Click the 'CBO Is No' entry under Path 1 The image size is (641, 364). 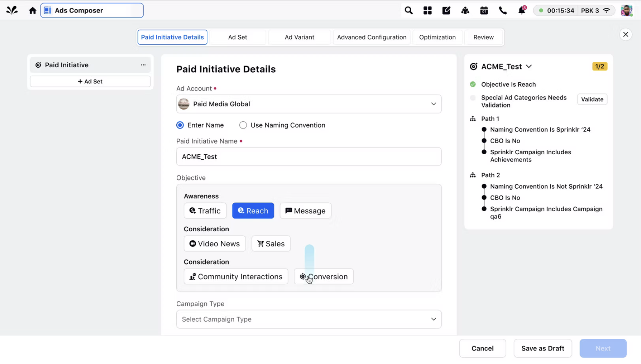click(505, 141)
